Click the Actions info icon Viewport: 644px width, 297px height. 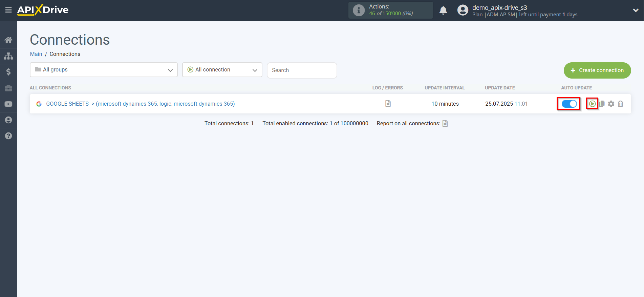point(359,10)
